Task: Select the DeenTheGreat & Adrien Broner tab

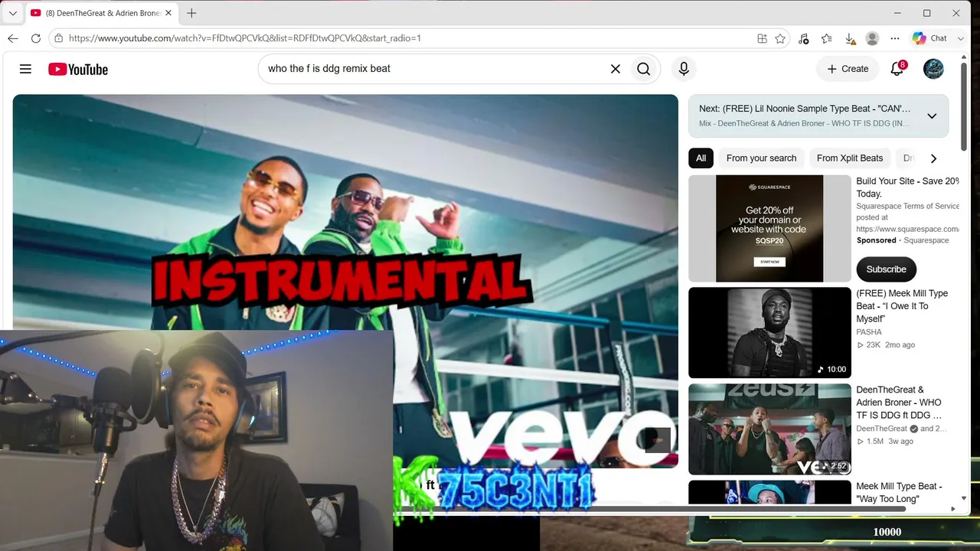Action: [100, 13]
